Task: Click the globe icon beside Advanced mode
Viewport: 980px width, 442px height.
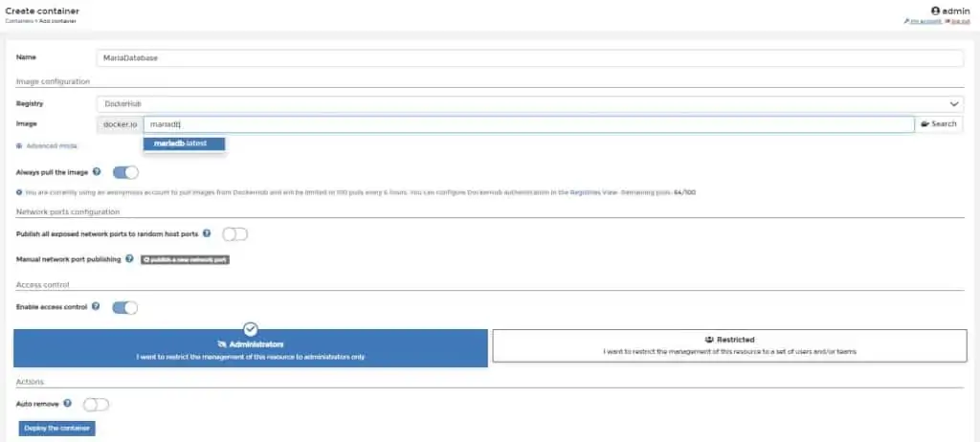Action: coord(19,145)
